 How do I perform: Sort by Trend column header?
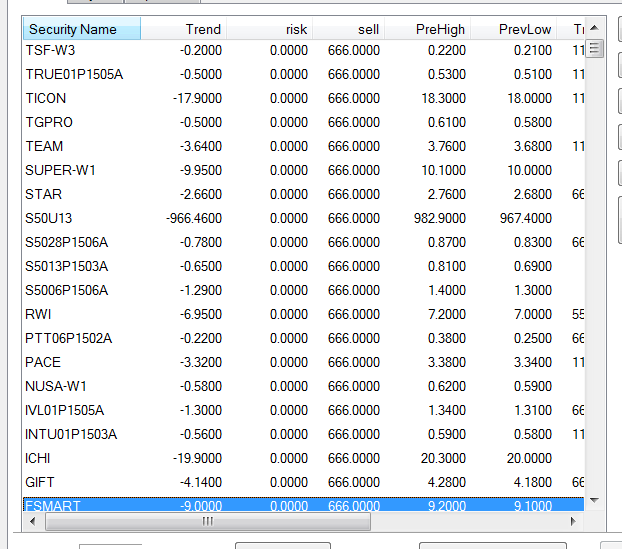(x=184, y=29)
